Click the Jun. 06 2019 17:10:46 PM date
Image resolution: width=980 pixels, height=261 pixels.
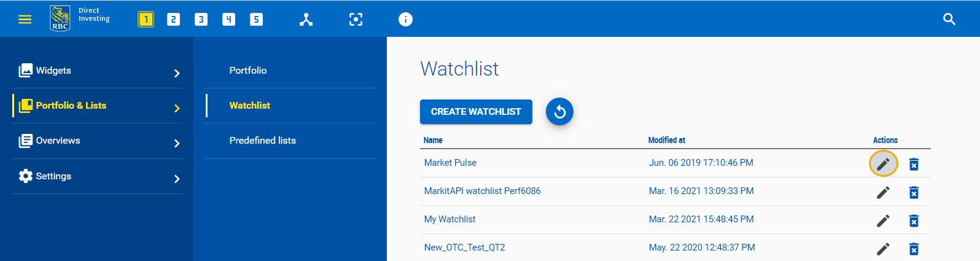coord(701,163)
